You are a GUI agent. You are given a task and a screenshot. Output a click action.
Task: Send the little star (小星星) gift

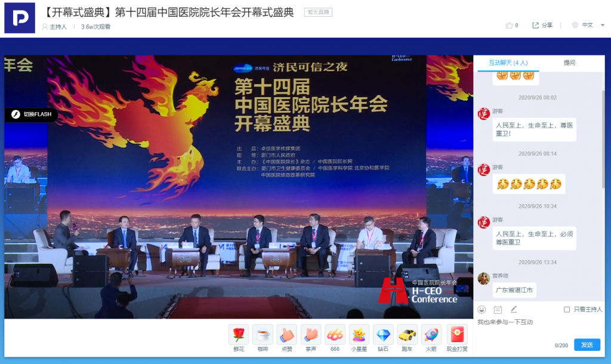pos(359,335)
